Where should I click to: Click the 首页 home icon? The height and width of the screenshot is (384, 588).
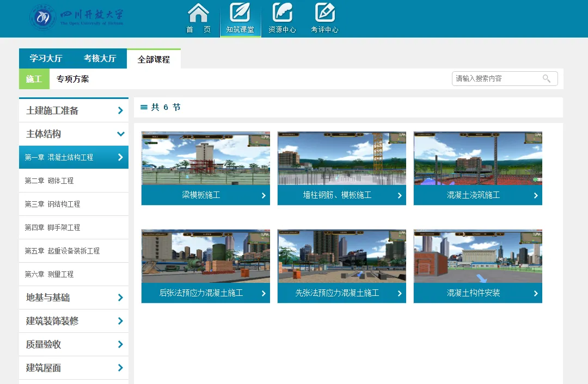[x=198, y=13]
